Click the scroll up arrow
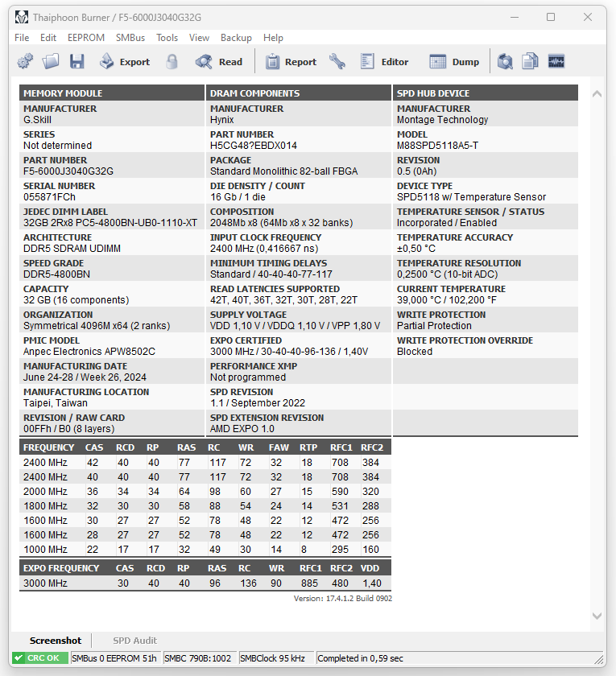Viewport: 616px width, 676px height. pyautogui.click(x=597, y=93)
